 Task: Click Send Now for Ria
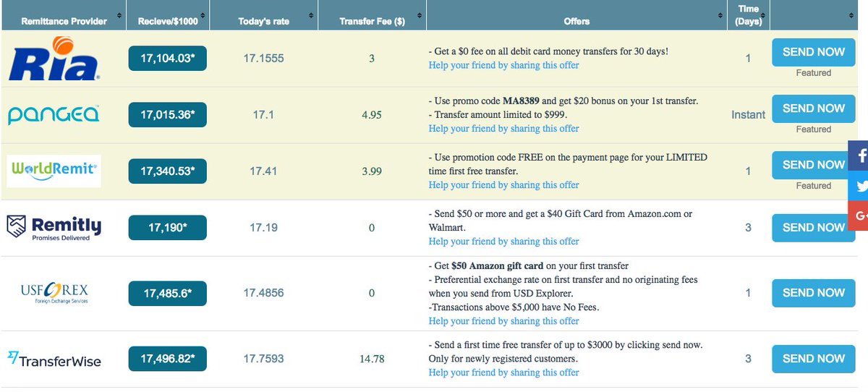[x=813, y=52]
